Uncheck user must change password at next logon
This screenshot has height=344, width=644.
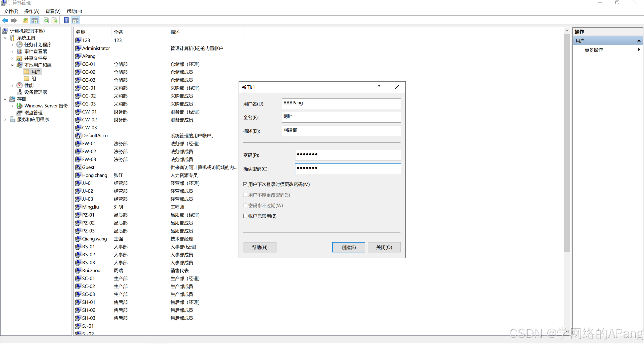point(245,184)
